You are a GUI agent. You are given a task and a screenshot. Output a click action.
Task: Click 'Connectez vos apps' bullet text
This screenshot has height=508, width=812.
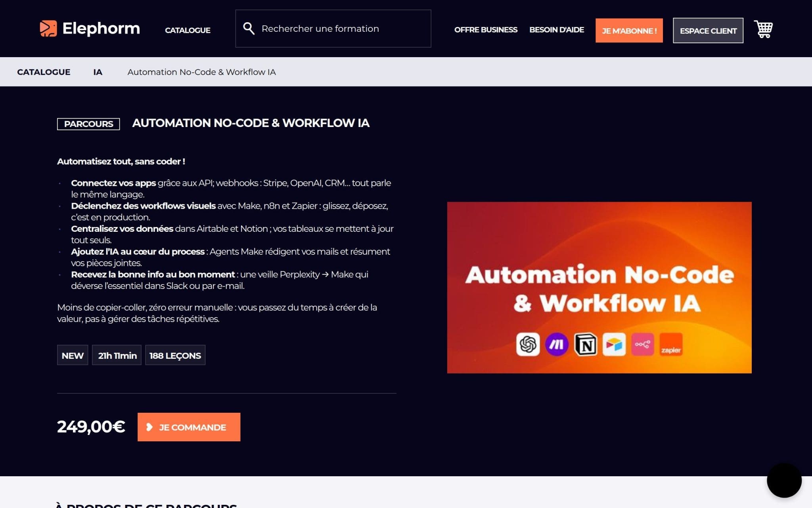click(113, 183)
